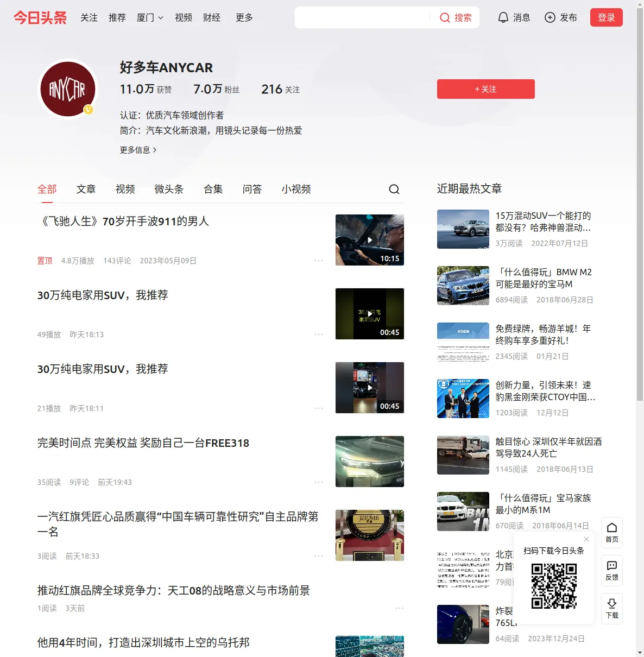
Task: Play the 30万纯电家用SUV video posted 18:13
Action: coord(370,314)
